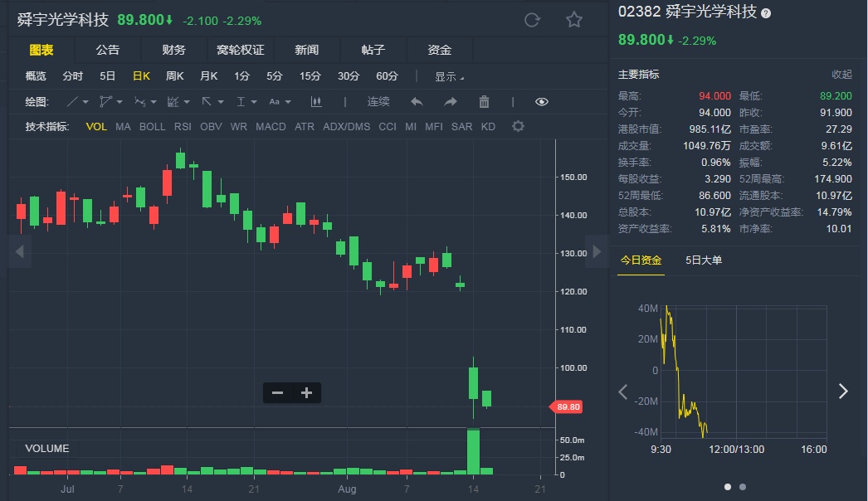Select the 今日资金 tab
Image resolution: width=868 pixels, height=501 pixels.
tap(641, 260)
